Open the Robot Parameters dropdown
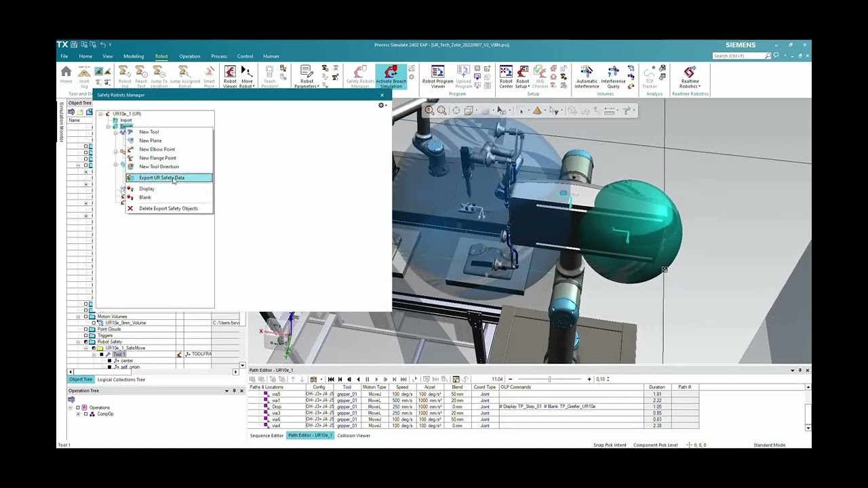The height and width of the screenshot is (488, 868). pos(307,77)
